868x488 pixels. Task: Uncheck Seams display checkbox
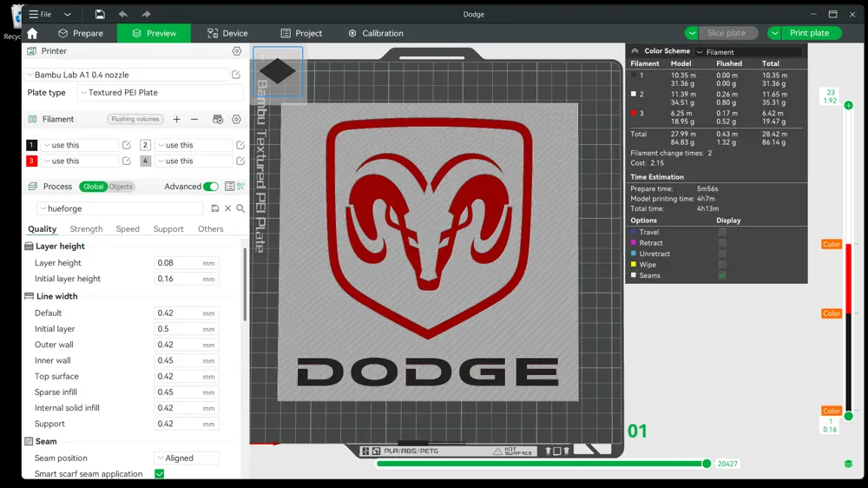tap(722, 275)
